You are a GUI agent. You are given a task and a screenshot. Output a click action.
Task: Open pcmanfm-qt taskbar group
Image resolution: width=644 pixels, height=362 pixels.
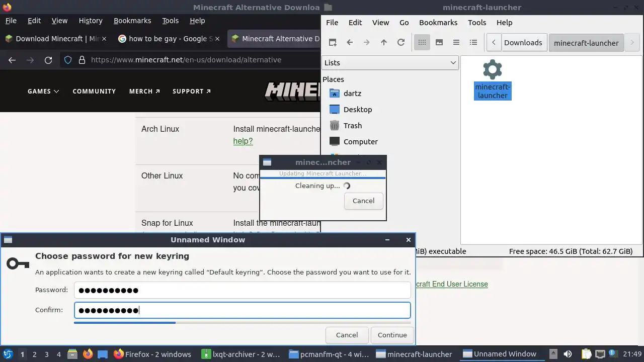coord(330,354)
